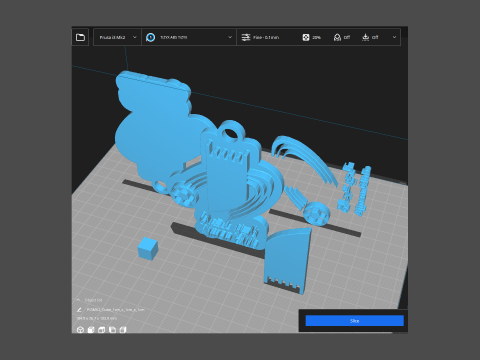Click the support structure icon

pyautogui.click(x=337, y=37)
